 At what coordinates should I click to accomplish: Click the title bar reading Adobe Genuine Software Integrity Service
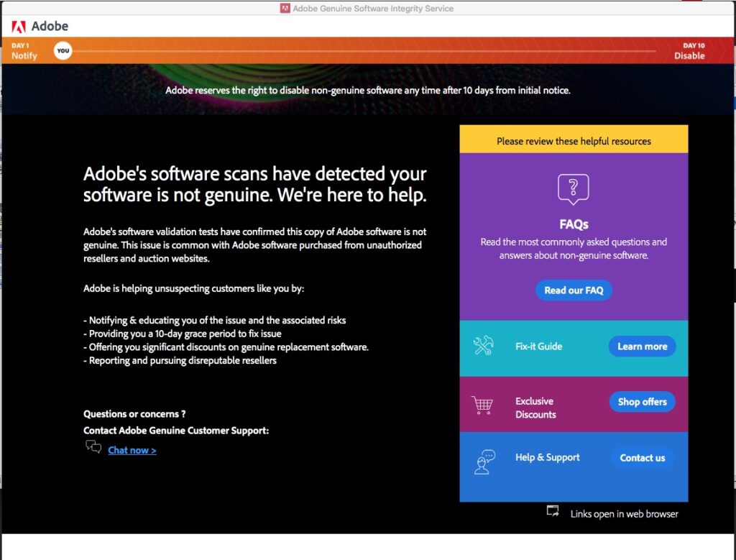(373, 9)
